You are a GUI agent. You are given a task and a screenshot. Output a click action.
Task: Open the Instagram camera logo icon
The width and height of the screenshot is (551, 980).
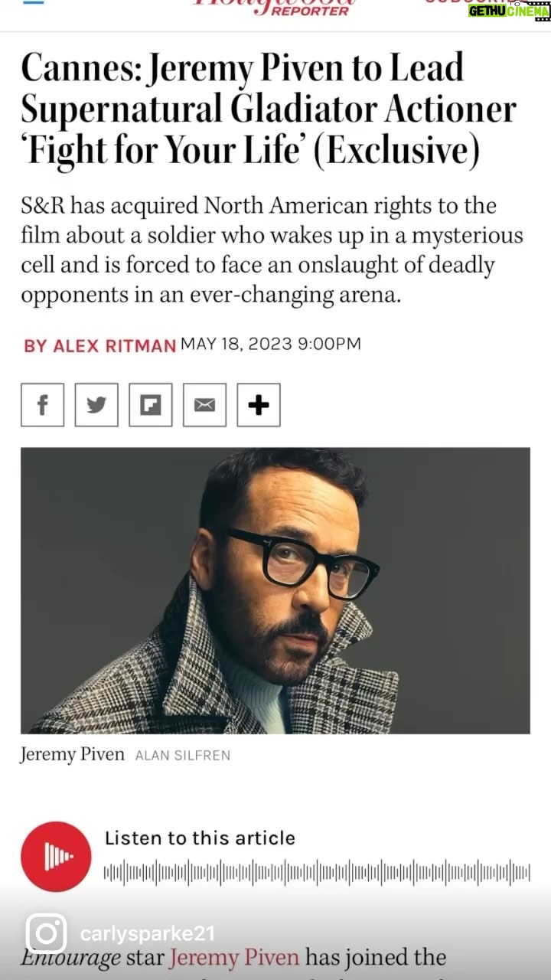[47, 933]
